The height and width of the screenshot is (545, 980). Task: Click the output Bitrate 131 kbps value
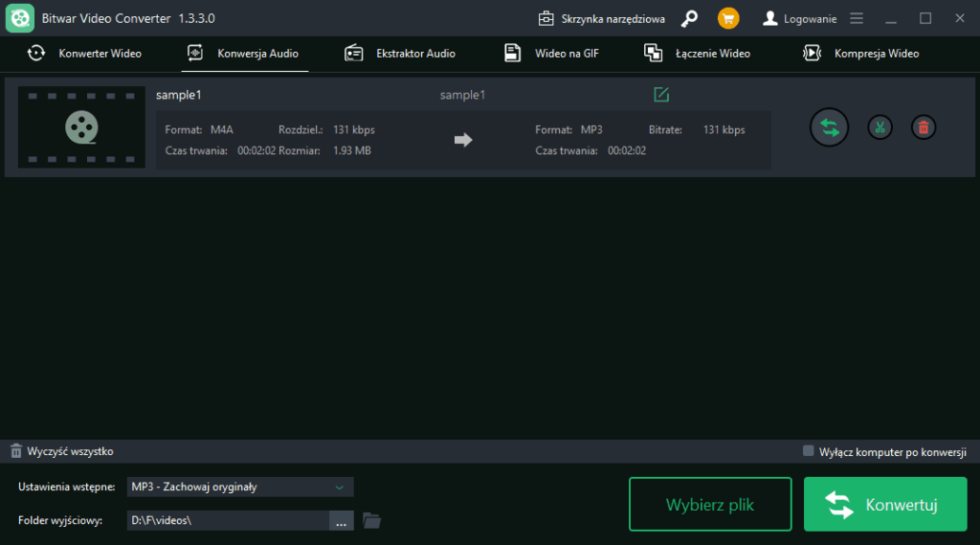[724, 130]
